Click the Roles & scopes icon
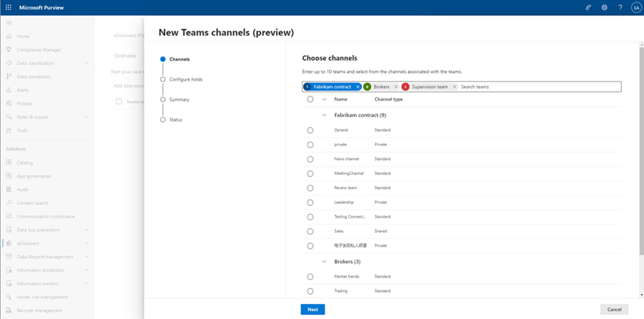 click(x=9, y=116)
